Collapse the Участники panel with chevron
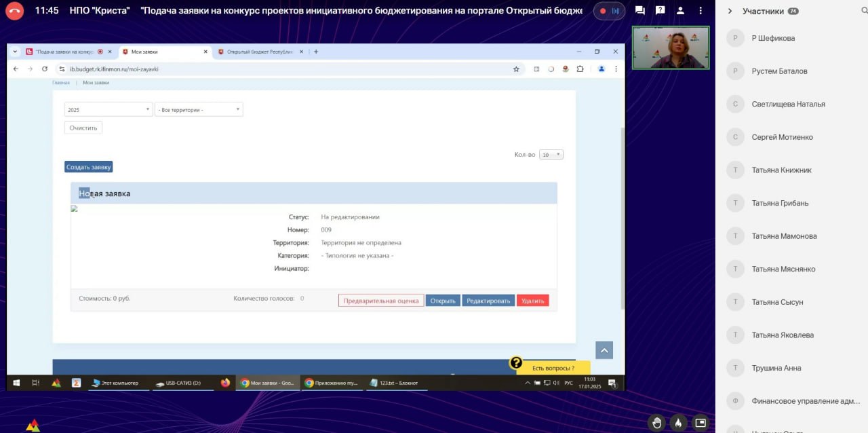Viewport: 868px width, 433px height. click(730, 11)
